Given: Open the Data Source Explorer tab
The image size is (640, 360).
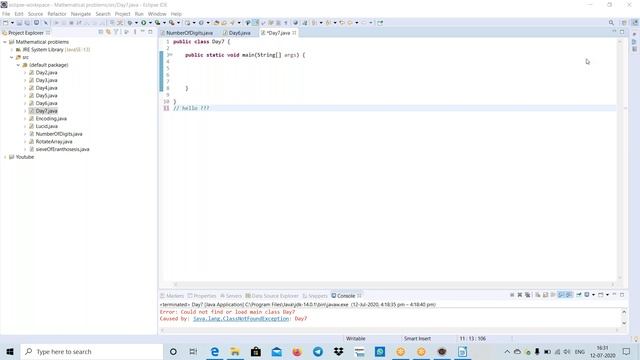Looking at the screenshot, I should (x=272, y=296).
